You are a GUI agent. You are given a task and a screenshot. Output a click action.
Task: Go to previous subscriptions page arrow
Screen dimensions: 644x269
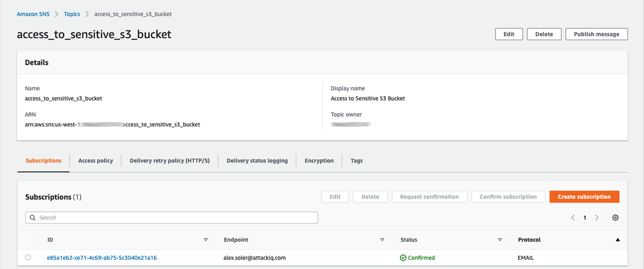(x=573, y=218)
